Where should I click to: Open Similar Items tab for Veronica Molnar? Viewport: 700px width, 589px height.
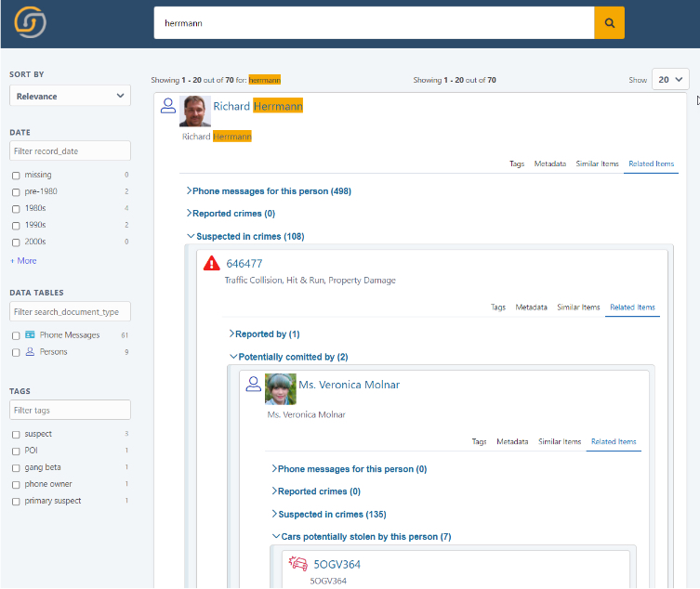pos(560,442)
